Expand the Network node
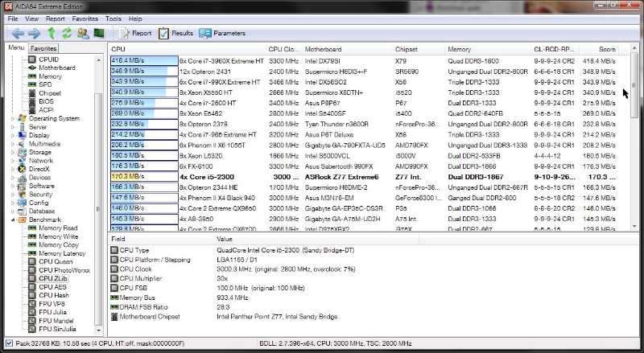Viewport: 644px width, 353px height. click(x=13, y=161)
